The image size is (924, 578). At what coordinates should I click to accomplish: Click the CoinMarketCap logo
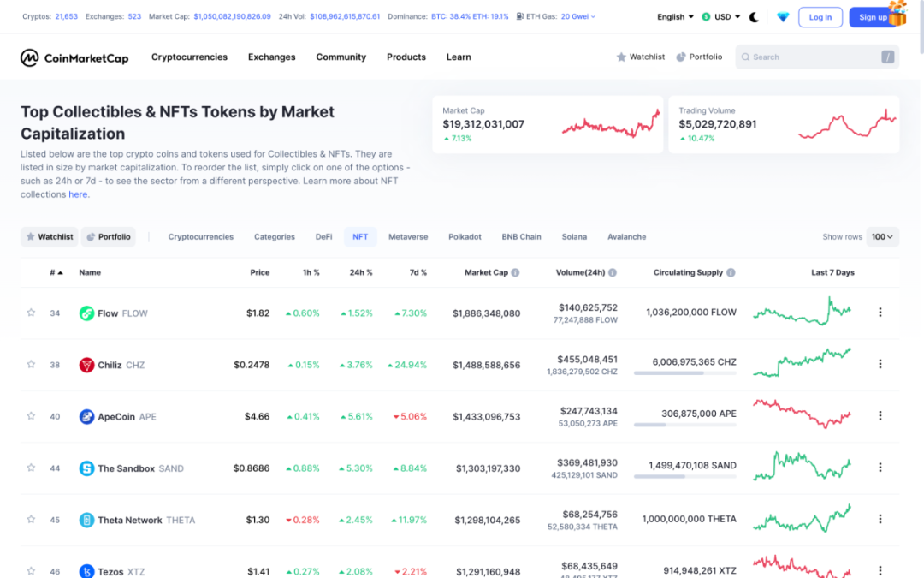tap(74, 57)
